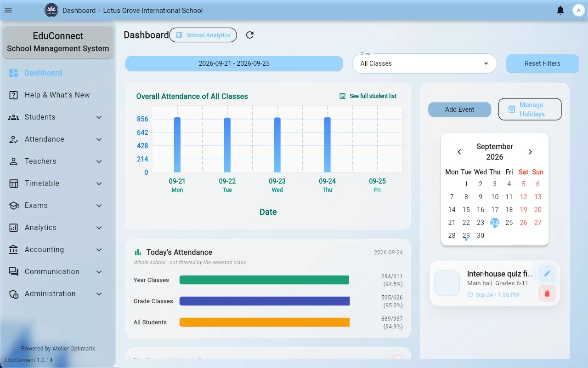
Task: Open Help & What's New page
Action: click(58, 95)
